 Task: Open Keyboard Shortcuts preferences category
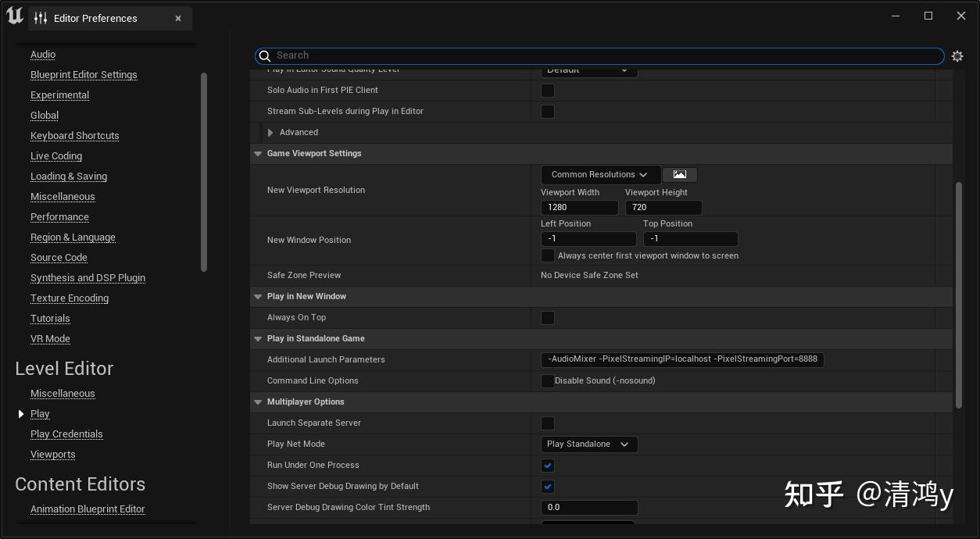click(75, 136)
